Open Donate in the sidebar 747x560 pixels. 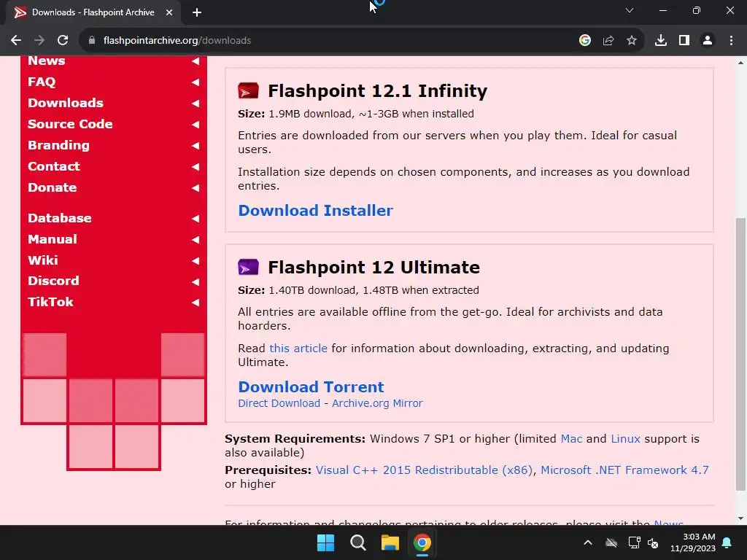pyautogui.click(x=53, y=187)
